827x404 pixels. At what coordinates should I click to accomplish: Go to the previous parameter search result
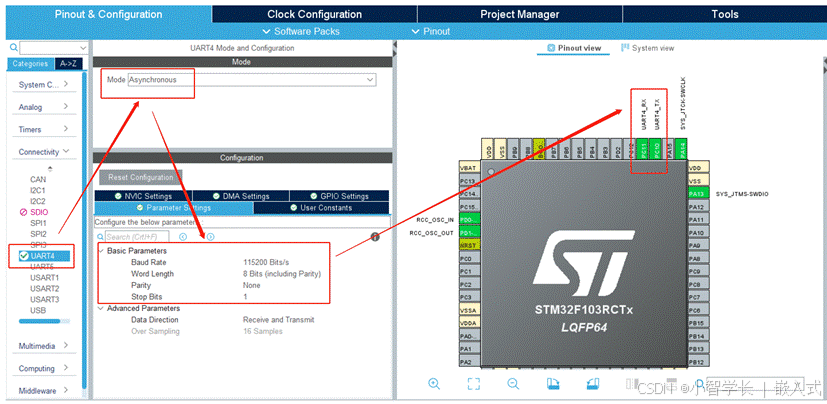[183, 237]
